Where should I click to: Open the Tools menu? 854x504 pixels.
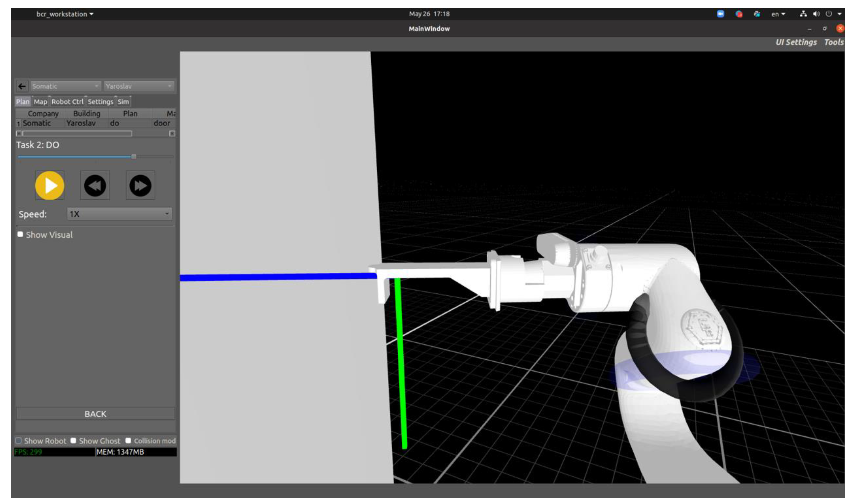(x=834, y=42)
